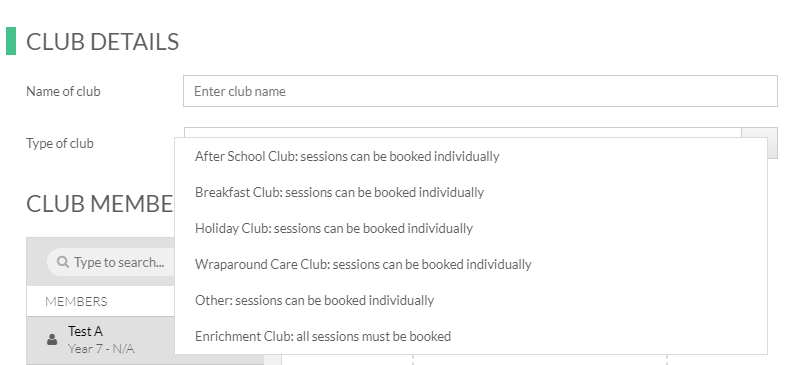Click the Type of club label
Viewport: 787px width, 365px height.
tap(60, 143)
